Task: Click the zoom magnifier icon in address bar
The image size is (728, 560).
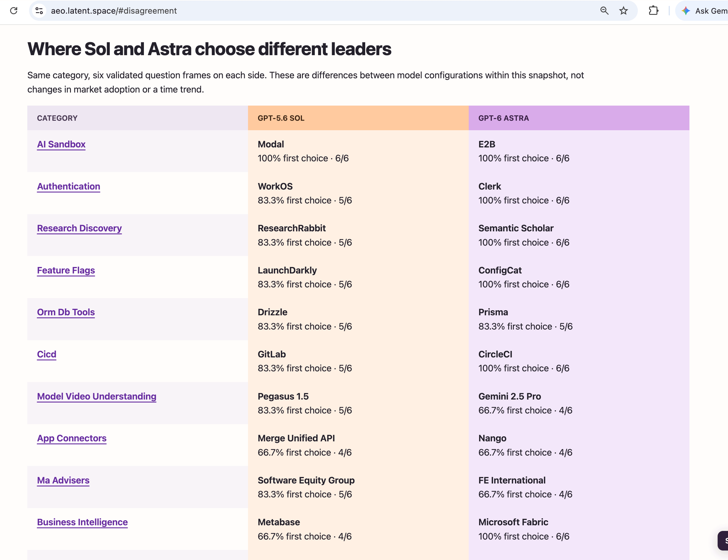Action: coord(604,11)
